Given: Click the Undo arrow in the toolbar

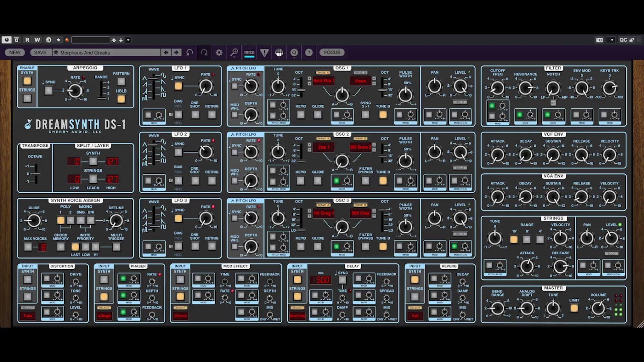Looking at the screenshot, I should pos(189,52).
